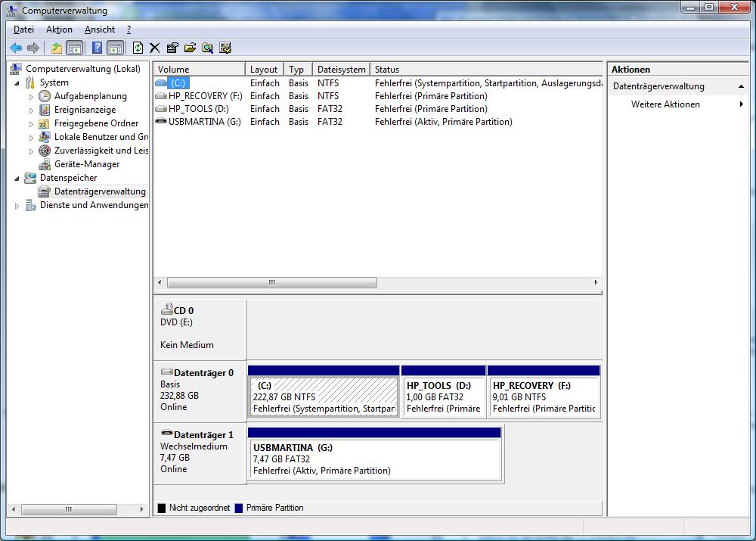Select the Dienste und Anwendungen icon

30,205
